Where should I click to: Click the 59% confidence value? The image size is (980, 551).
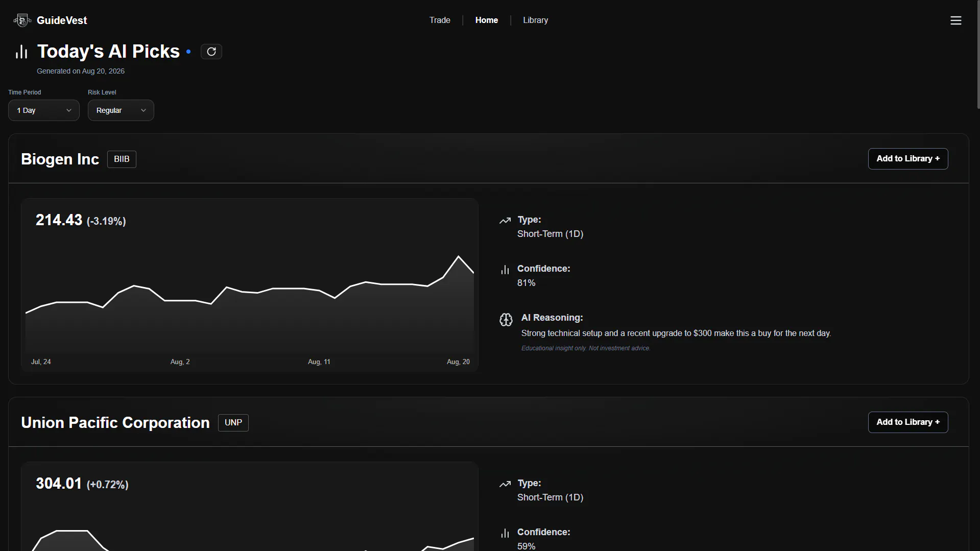pos(527,546)
